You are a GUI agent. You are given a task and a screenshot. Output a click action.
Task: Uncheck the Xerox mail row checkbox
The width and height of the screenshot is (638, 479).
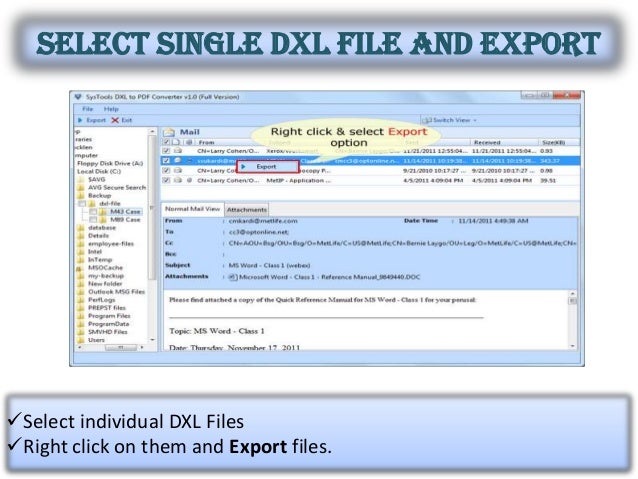166,151
